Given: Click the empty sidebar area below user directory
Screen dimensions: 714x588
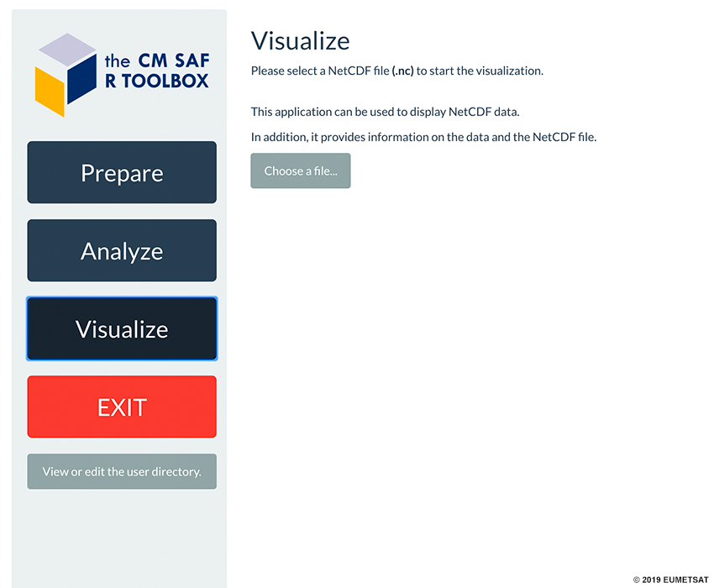Looking at the screenshot, I should pyautogui.click(x=119, y=538).
